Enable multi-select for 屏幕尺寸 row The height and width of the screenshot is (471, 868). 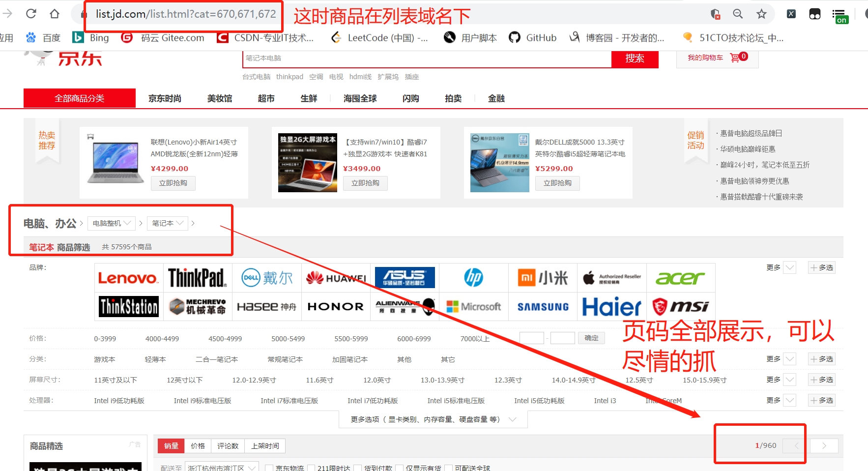tap(822, 380)
